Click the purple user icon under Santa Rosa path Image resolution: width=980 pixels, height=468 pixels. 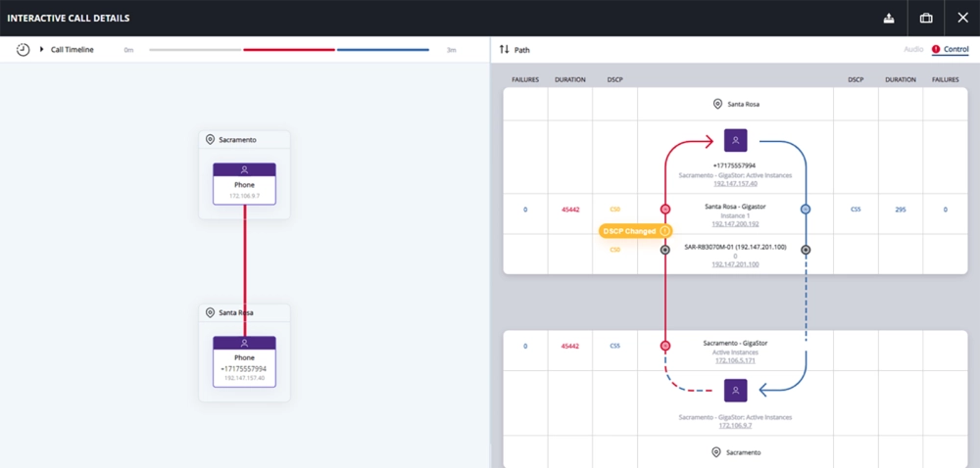coord(735,140)
